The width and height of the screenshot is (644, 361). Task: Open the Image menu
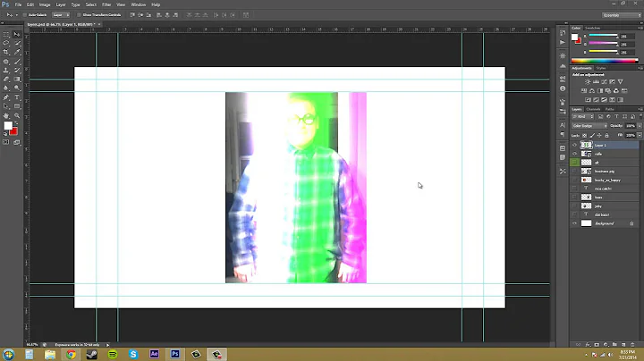[45, 4]
